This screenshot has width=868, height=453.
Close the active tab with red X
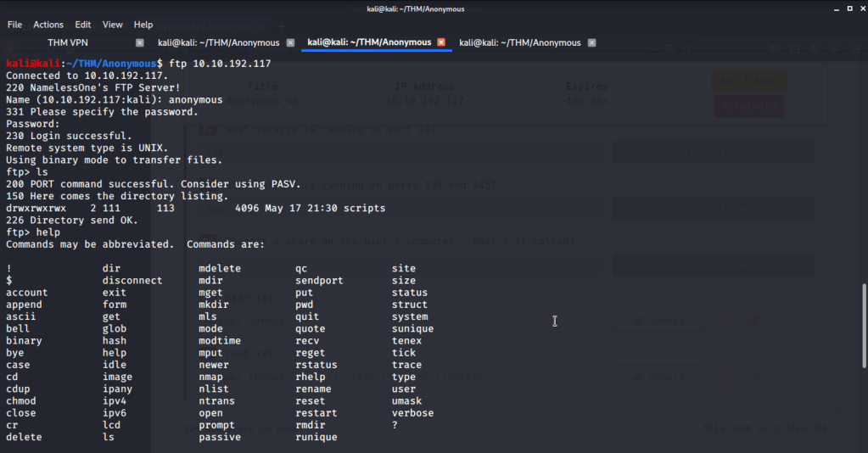(440, 42)
